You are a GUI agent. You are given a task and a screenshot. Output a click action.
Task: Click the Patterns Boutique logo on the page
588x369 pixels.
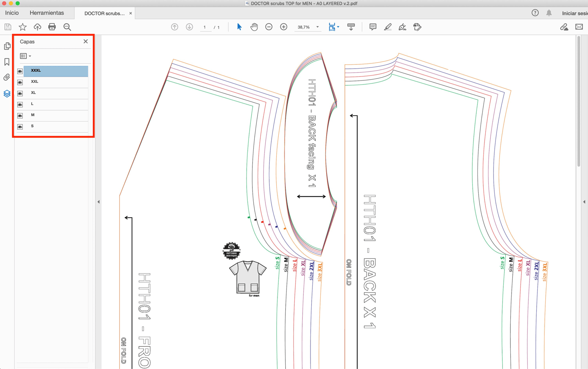[232, 251]
